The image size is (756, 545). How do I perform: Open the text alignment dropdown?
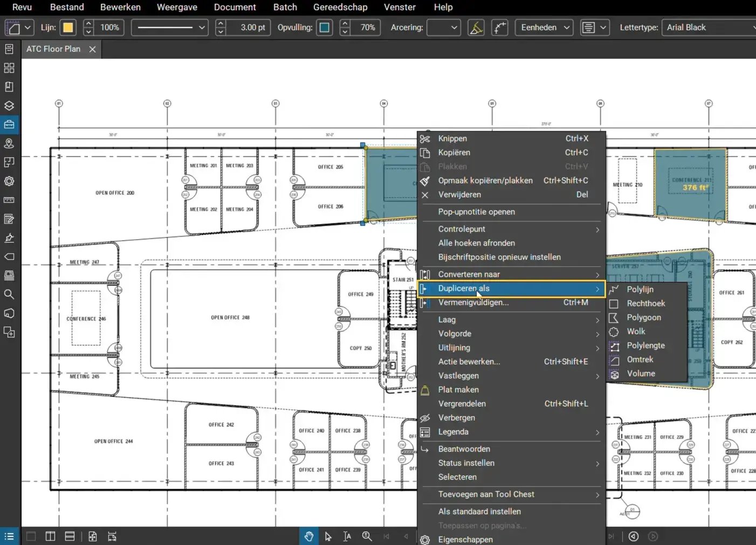(x=595, y=27)
